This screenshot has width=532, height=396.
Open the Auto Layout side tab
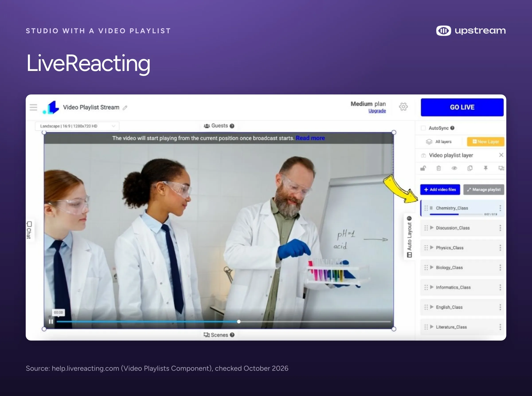click(x=409, y=237)
